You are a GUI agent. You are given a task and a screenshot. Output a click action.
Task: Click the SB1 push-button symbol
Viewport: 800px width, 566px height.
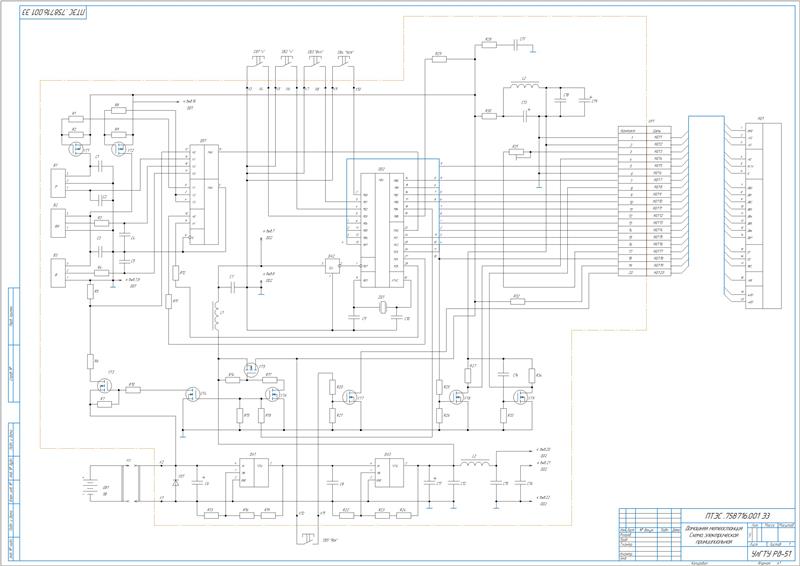tap(260, 62)
